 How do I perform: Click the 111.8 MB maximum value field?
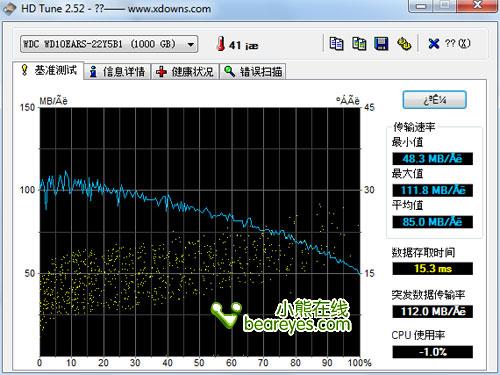click(x=432, y=190)
